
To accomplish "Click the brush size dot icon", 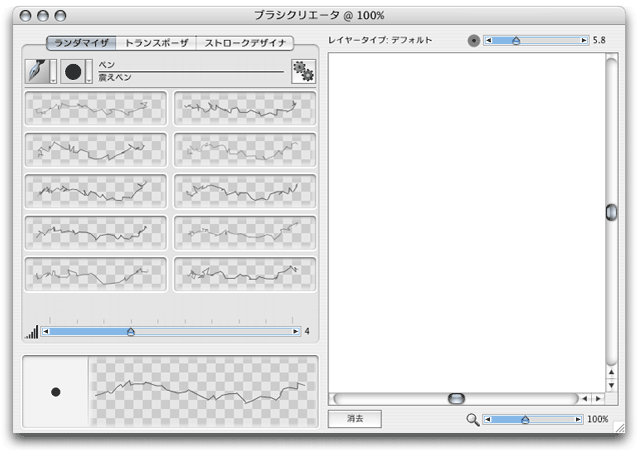I will [x=474, y=41].
